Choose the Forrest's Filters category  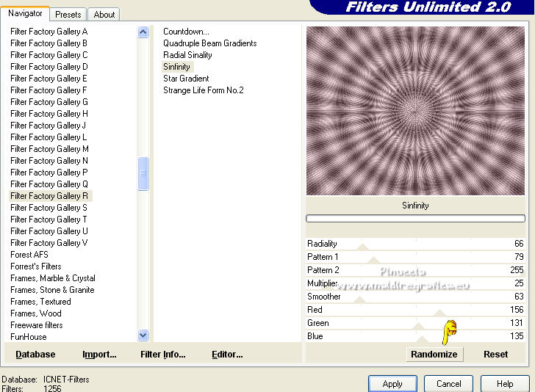pos(36,266)
